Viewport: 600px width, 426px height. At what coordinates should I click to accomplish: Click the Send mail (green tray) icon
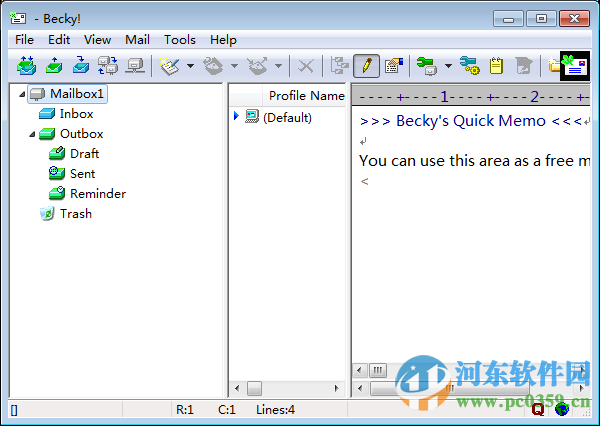coord(54,65)
